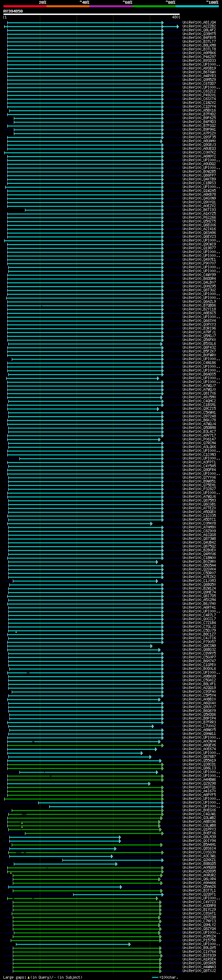Select hit label UniRef100_C1BRS3
Viewport: 222px width, 980px height.
point(199,183)
